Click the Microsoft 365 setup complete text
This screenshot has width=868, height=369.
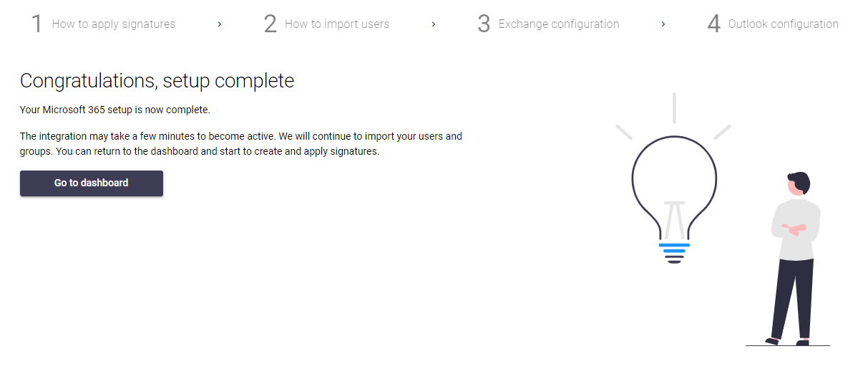click(114, 110)
